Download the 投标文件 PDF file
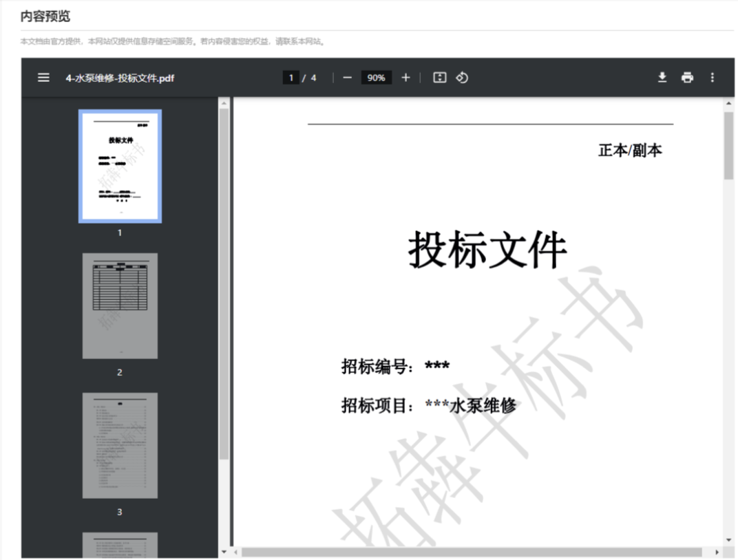Screen dimensions: 738x560 click(662, 78)
